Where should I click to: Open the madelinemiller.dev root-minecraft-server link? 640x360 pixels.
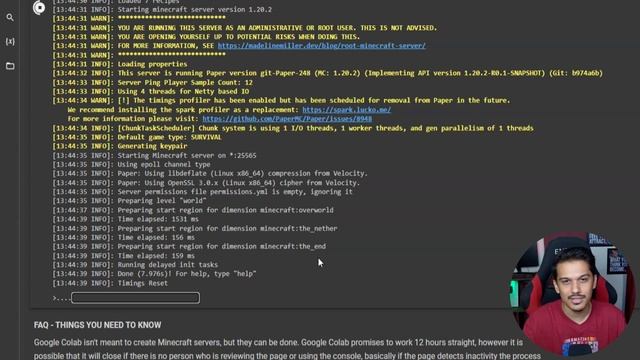tap(322, 46)
